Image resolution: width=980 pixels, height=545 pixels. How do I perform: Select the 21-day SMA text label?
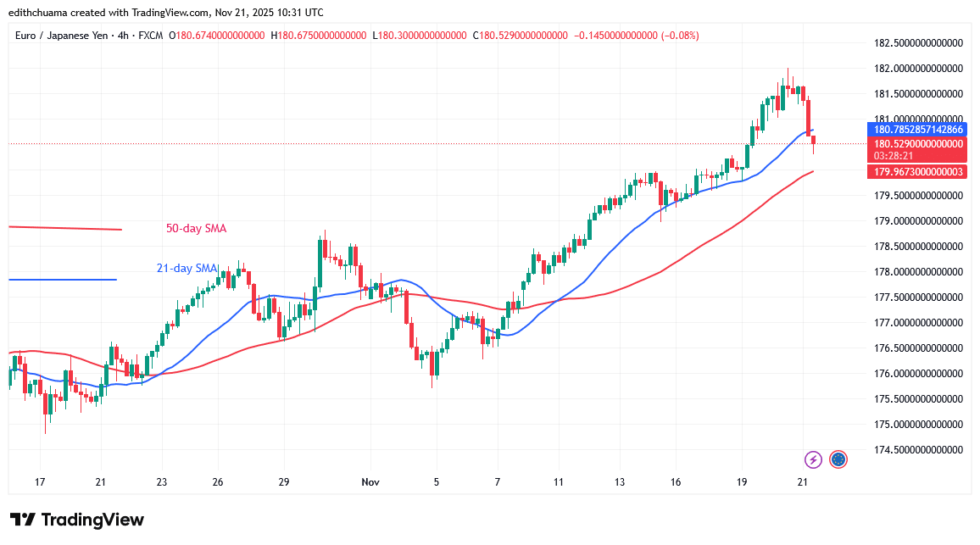coord(187,269)
